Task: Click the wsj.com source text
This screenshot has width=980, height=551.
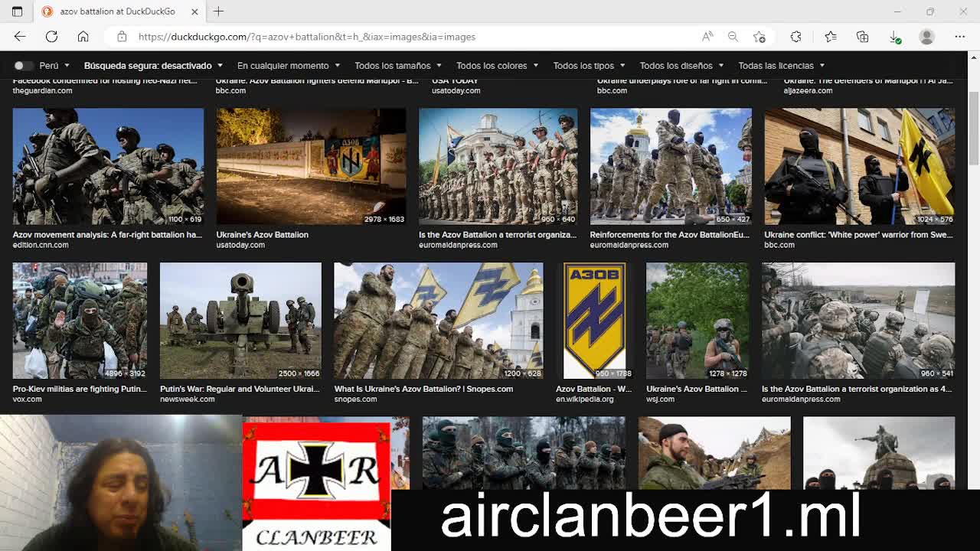Action: (660, 399)
